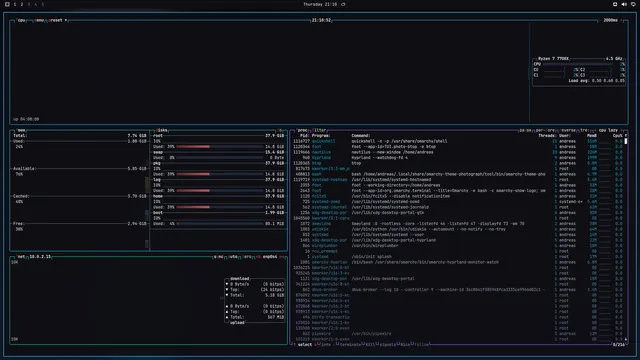Open the volume speaker icon in system tray
The image size is (640, 360).
624,4
